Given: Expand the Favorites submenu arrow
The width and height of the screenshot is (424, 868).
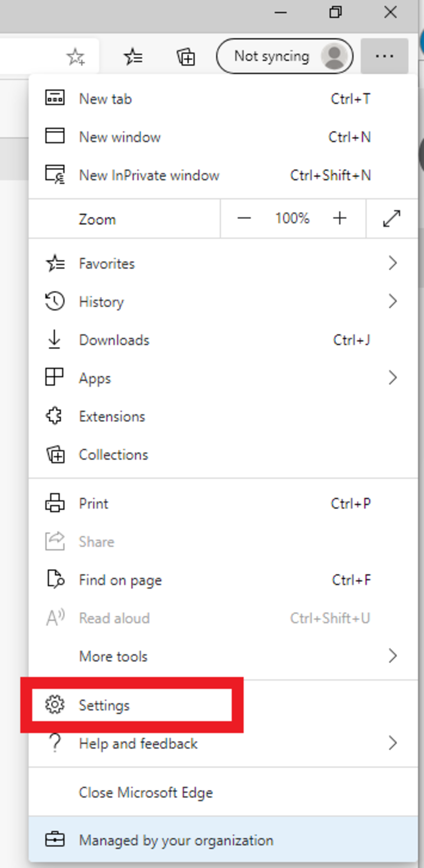Looking at the screenshot, I should pyautogui.click(x=393, y=263).
